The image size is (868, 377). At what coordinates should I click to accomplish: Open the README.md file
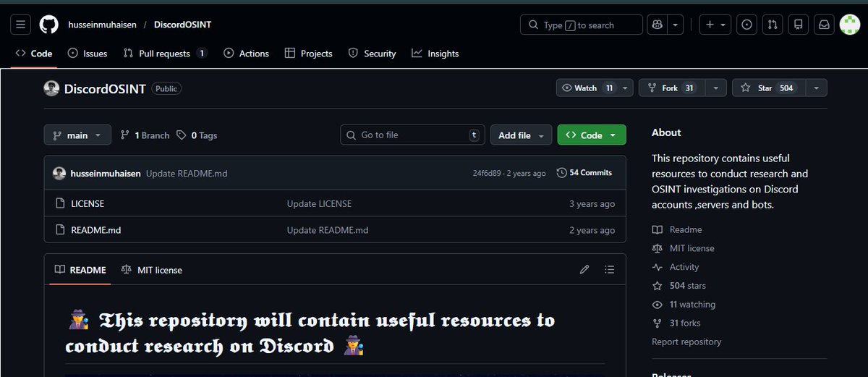point(95,230)
